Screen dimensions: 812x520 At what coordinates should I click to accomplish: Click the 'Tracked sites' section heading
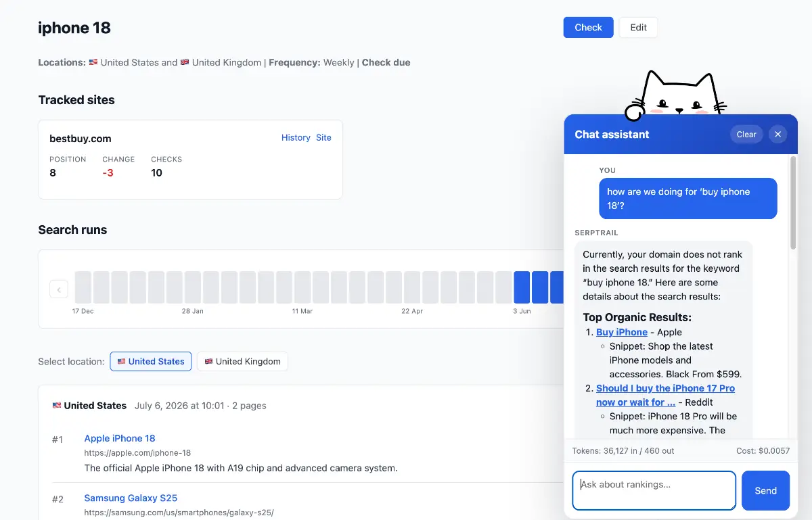[76, 100]
